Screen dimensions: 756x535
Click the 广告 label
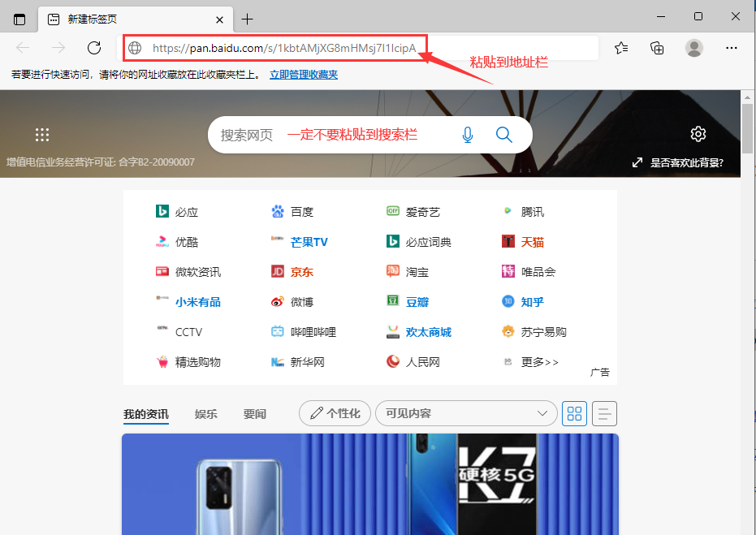[600, 372]
